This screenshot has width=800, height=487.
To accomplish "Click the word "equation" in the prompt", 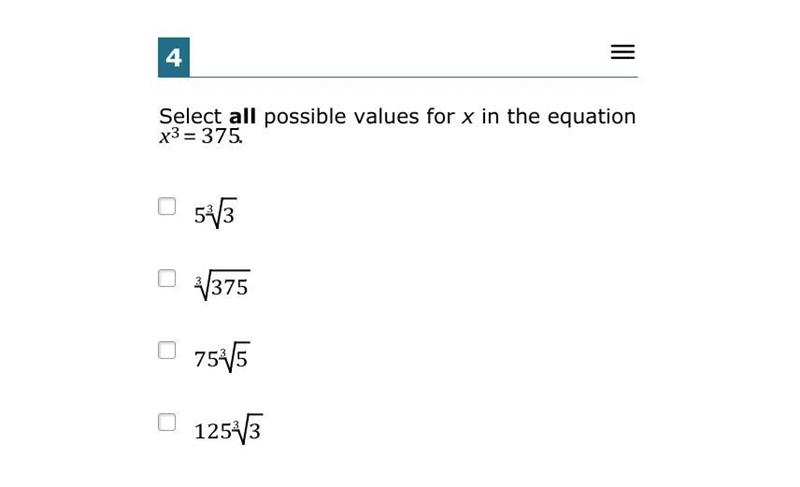I will point(591,118).
